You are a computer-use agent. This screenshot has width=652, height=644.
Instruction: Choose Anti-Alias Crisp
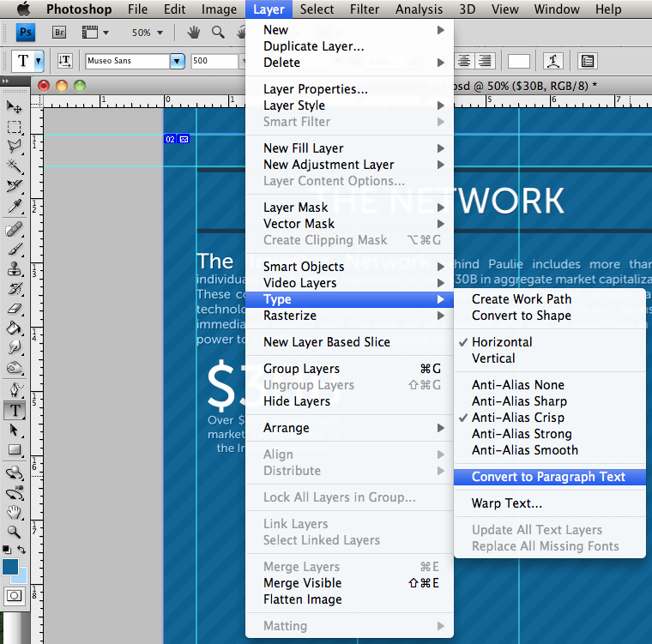(x=517, y=417)
